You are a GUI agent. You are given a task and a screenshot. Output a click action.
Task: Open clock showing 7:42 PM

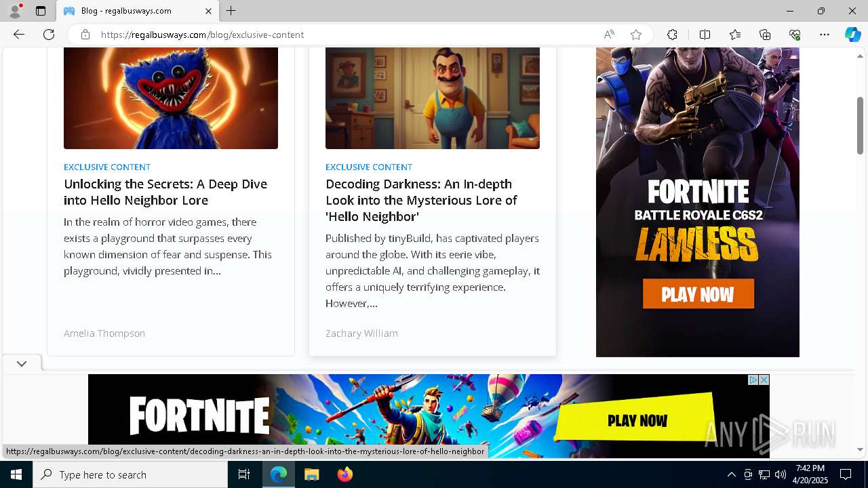click(x=810, y=474)
